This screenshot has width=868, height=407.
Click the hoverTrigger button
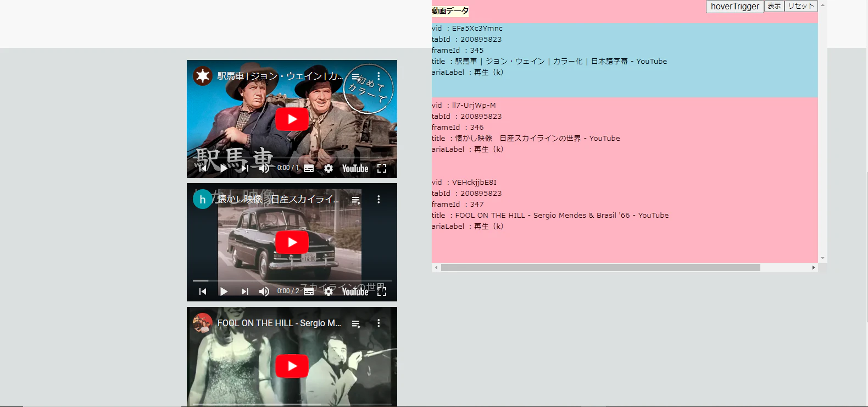pyautogui.click(x=735, y=6)
